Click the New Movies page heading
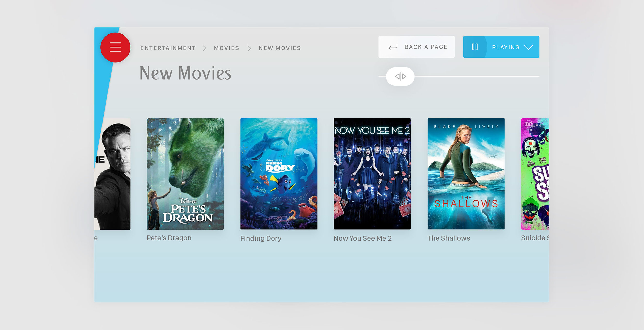Screen dimensions: 644x330 coord(185,73)
